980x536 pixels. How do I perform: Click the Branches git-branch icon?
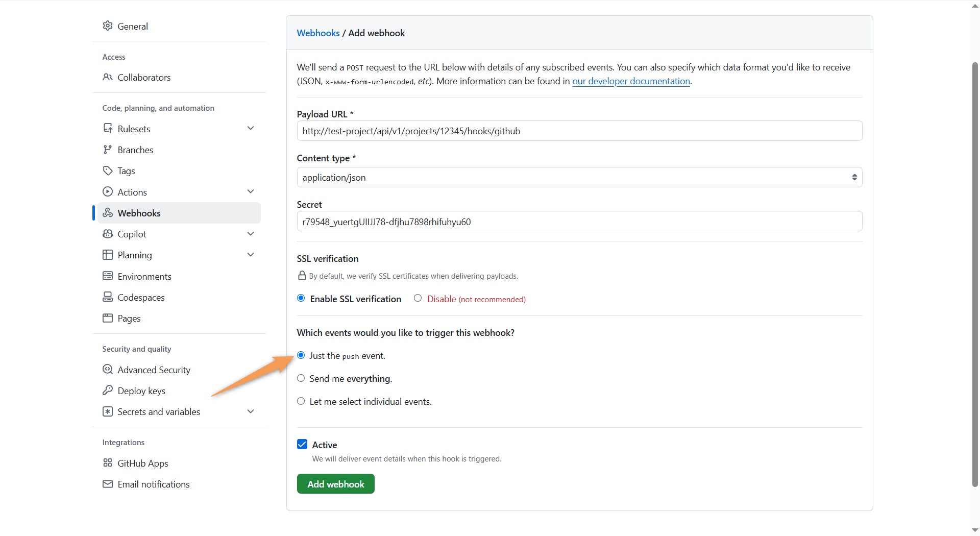click(107, 150)
